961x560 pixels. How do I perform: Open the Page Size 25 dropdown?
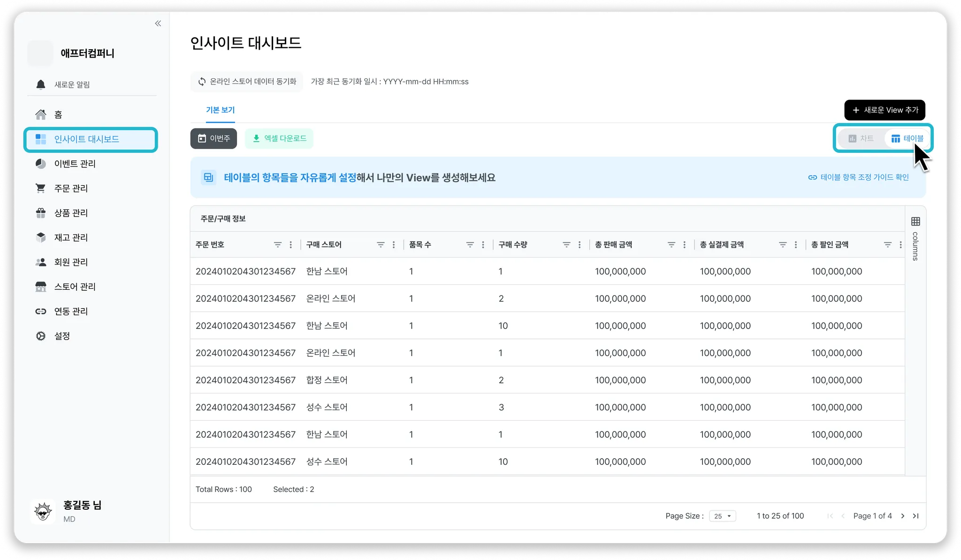(x=723, y=516)
